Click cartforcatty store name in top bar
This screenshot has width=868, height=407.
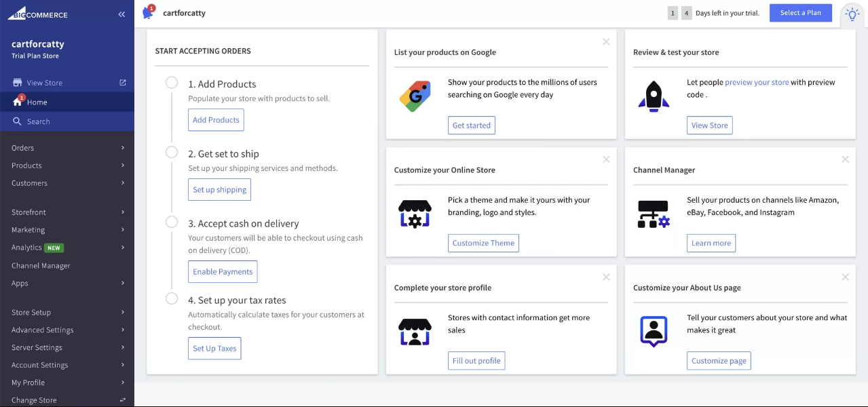[184, 13]
